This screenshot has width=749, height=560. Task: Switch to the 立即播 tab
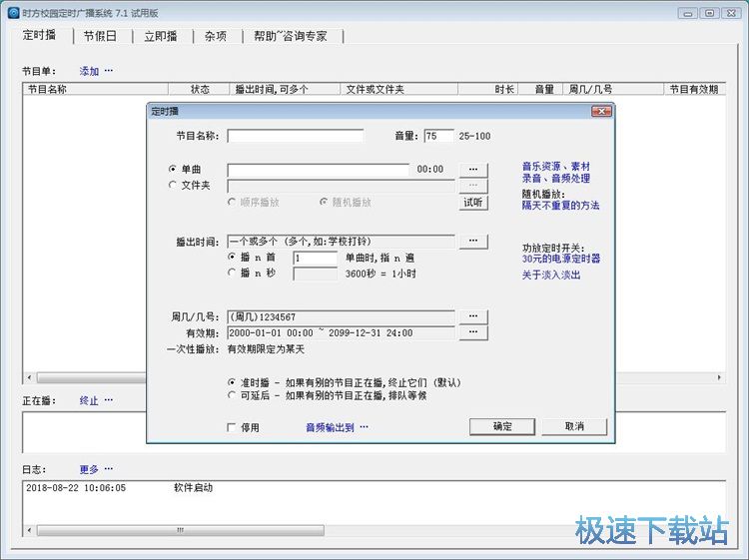(161, 36)
